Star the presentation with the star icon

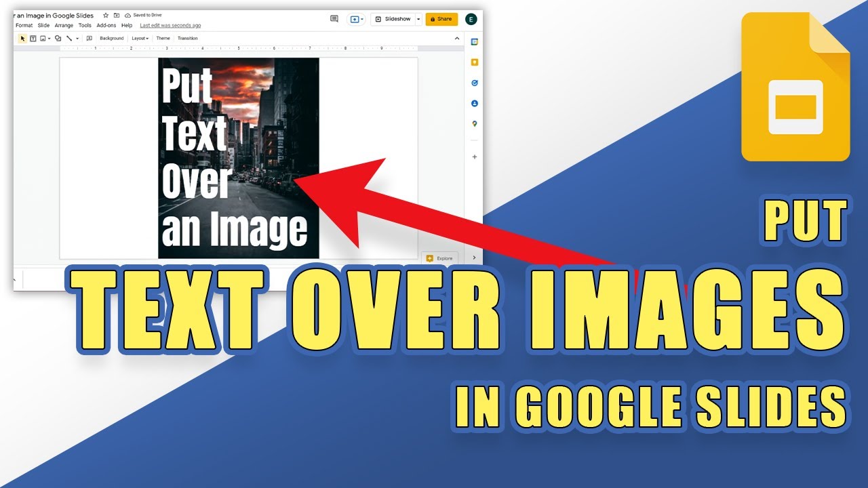point(106,15)
